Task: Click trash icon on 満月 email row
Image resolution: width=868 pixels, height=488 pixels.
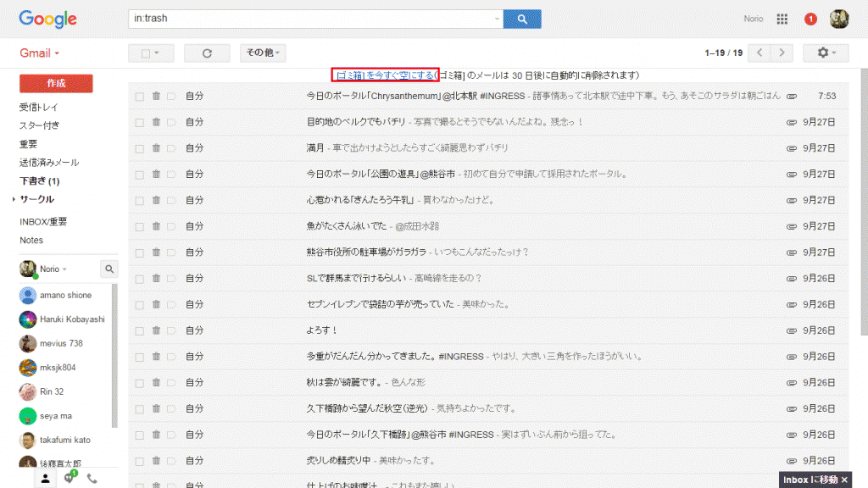Action: (156, 147)
